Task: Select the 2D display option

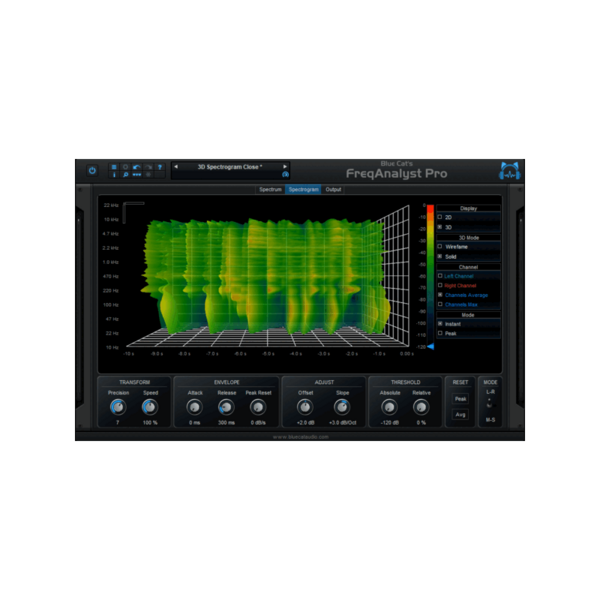Action: click(x=440, y=217)
